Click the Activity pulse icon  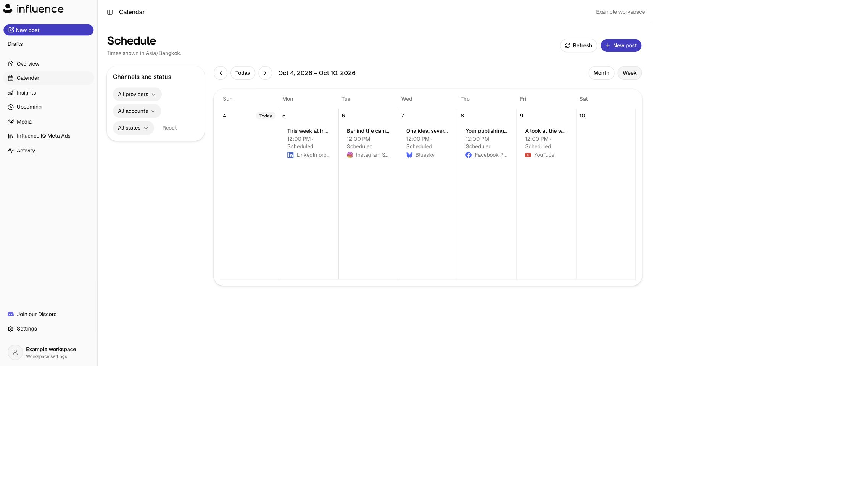tap(11, 151)
